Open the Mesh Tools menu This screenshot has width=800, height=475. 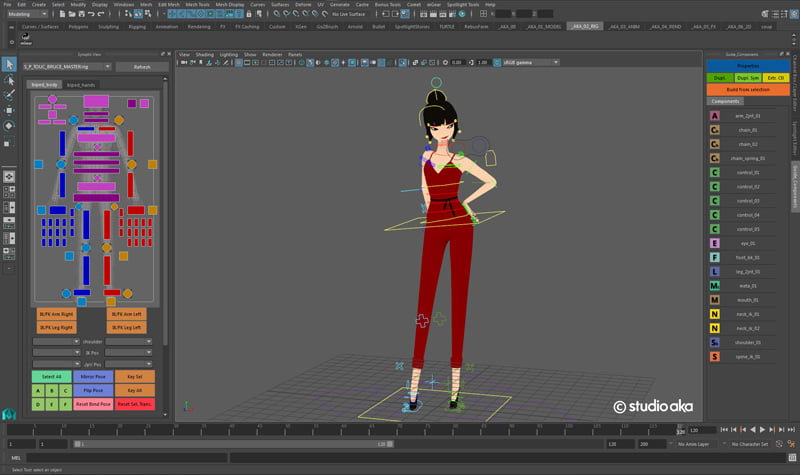click(x=197, y=4)
